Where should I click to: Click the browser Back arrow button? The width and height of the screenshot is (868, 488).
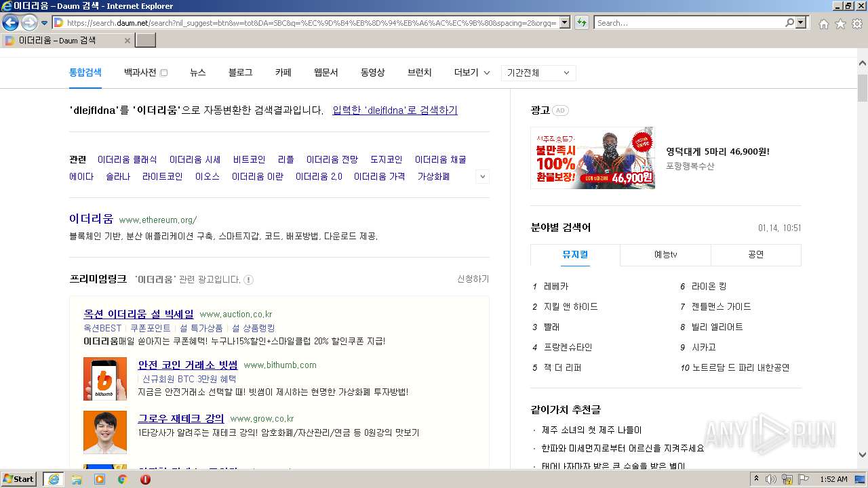(x=10, y=23)
